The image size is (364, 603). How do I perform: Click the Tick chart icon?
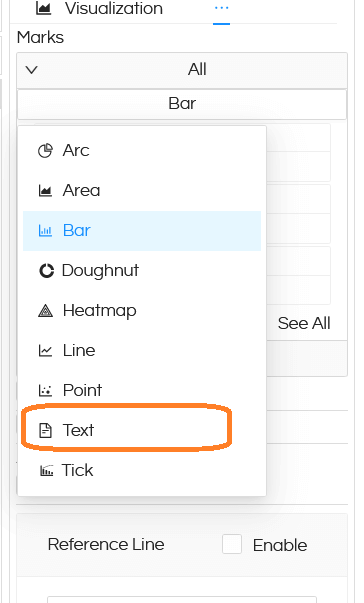(47, 470)
